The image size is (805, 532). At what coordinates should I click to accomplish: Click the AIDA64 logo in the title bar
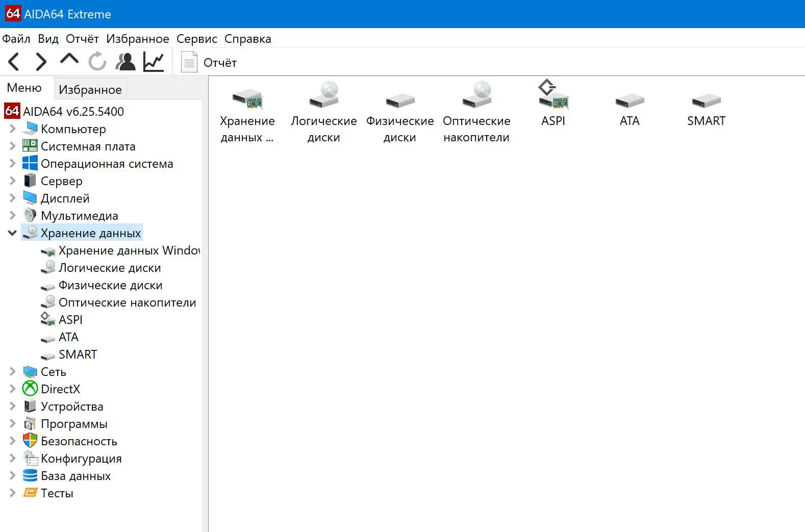pyautogui.click(x=13, y=14)
